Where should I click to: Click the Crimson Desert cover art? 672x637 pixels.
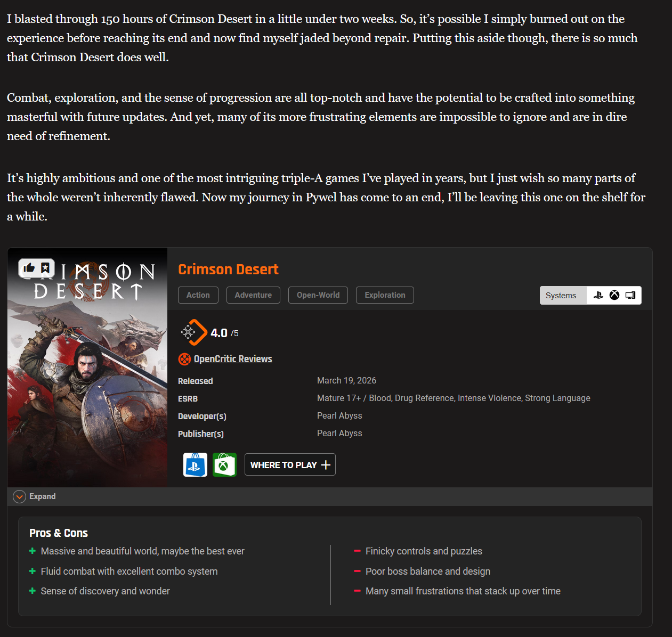pos(87,367)
